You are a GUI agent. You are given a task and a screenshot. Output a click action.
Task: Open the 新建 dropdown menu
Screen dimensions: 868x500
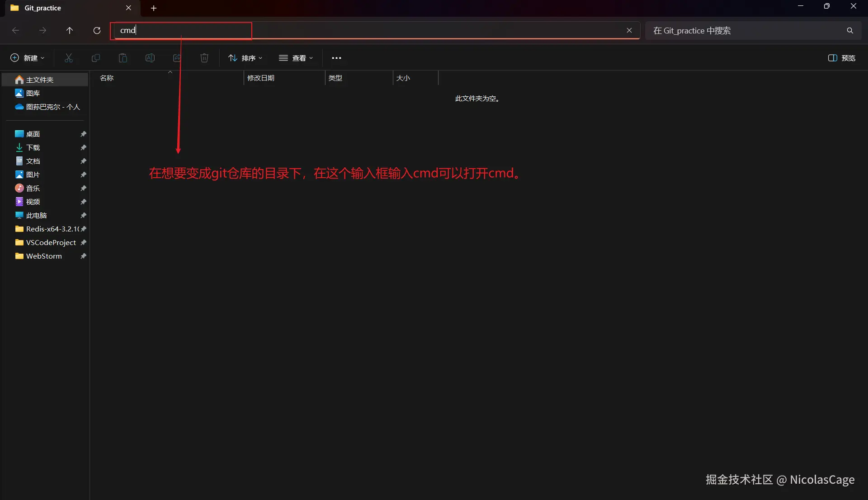coord(28,58)
